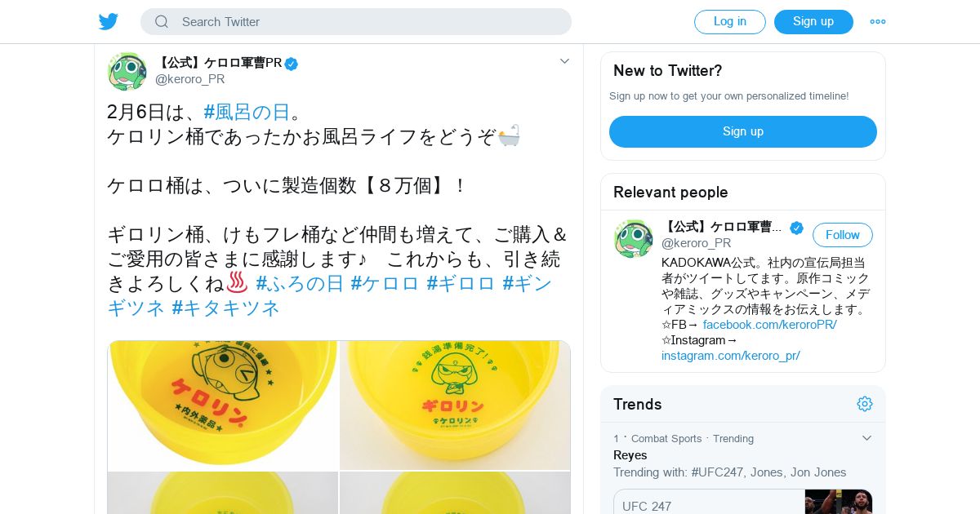Open the #風呂の日 hashtag link
Viewport: 980px width, 514px height.
coord(247,112)
